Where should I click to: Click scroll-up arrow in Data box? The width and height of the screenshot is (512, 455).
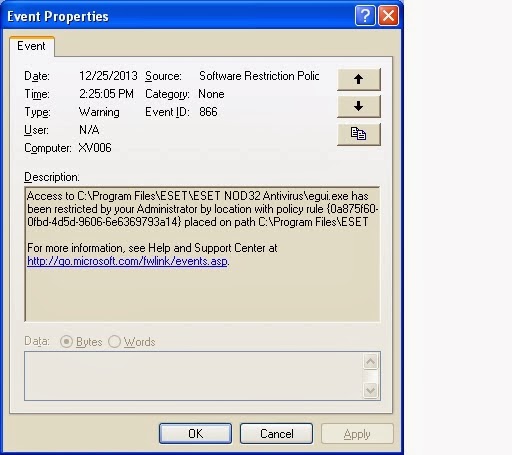tap(370, 361)
